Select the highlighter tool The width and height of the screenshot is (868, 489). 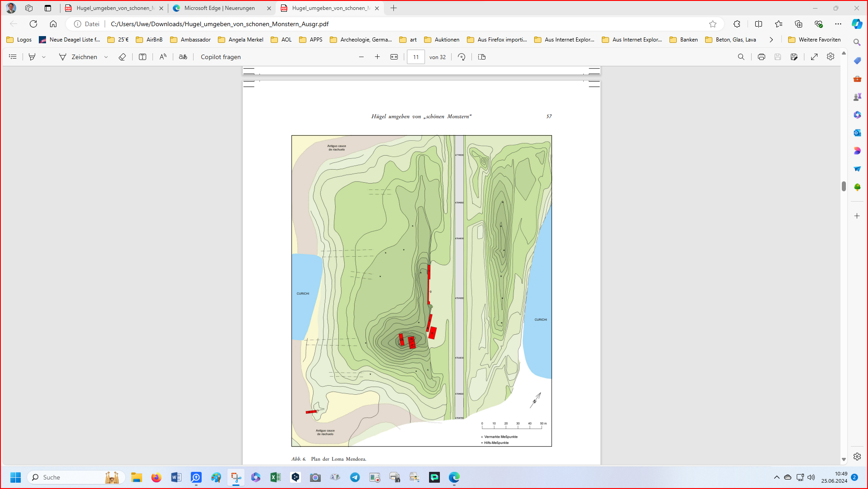pos(32,57)
